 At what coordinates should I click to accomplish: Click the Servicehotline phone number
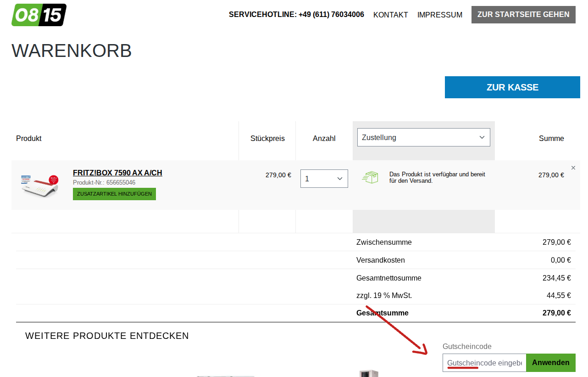click(x=331, y=15)
